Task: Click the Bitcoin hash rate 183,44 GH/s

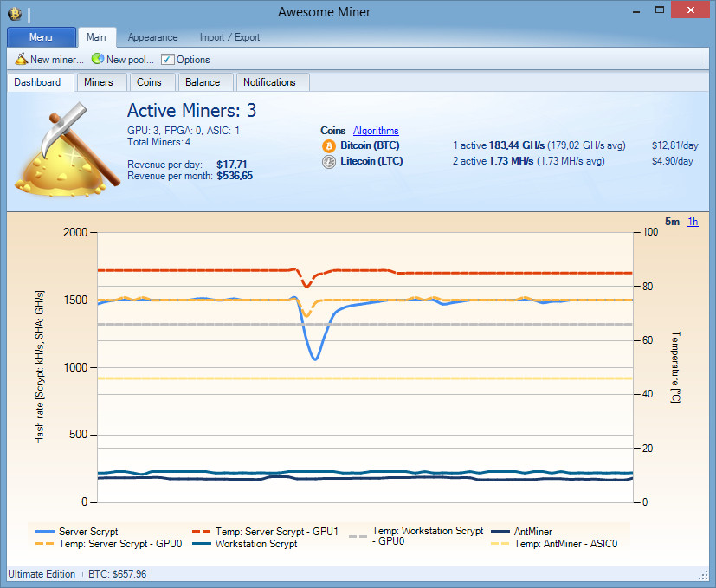Action: click(x=517, y=145)
